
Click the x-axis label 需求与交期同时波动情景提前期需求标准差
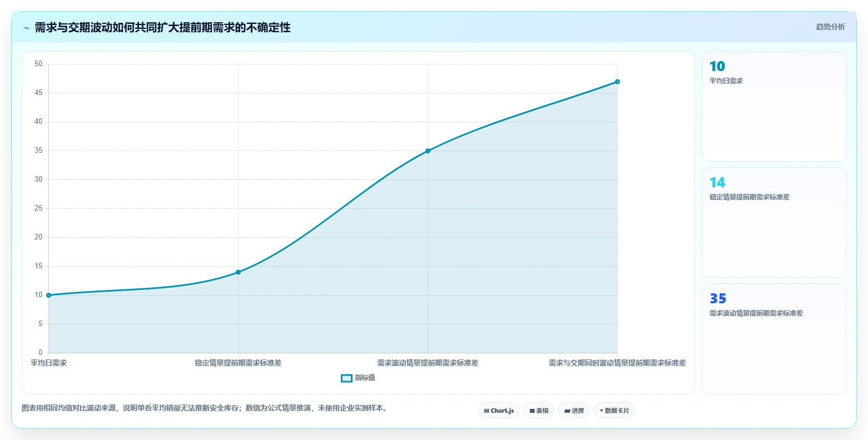click(x=617, y=363)
